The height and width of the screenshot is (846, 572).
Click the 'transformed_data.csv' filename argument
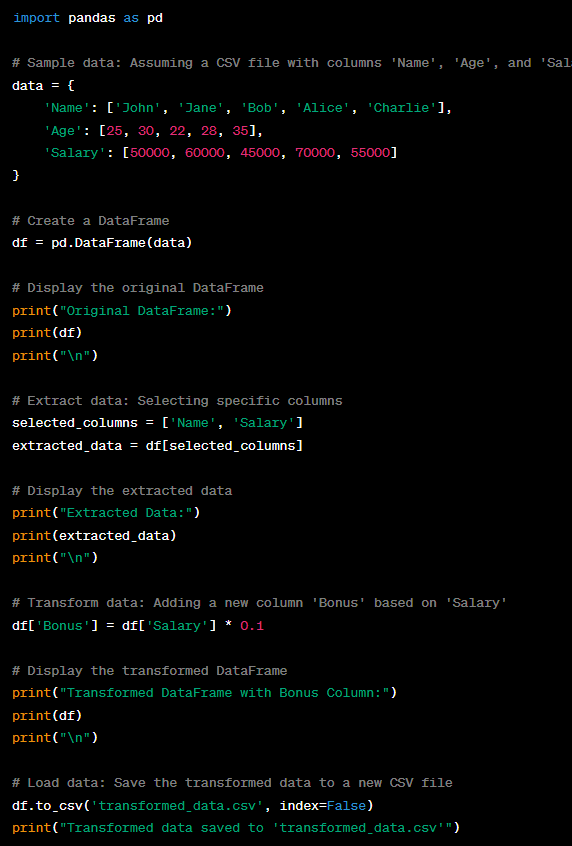(176, 806)
